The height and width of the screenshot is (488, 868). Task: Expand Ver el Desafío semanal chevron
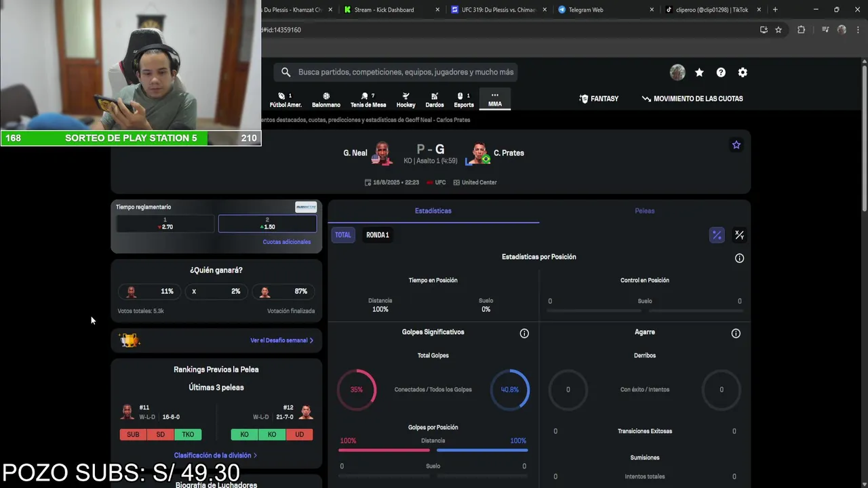click(x=311, y=340)
